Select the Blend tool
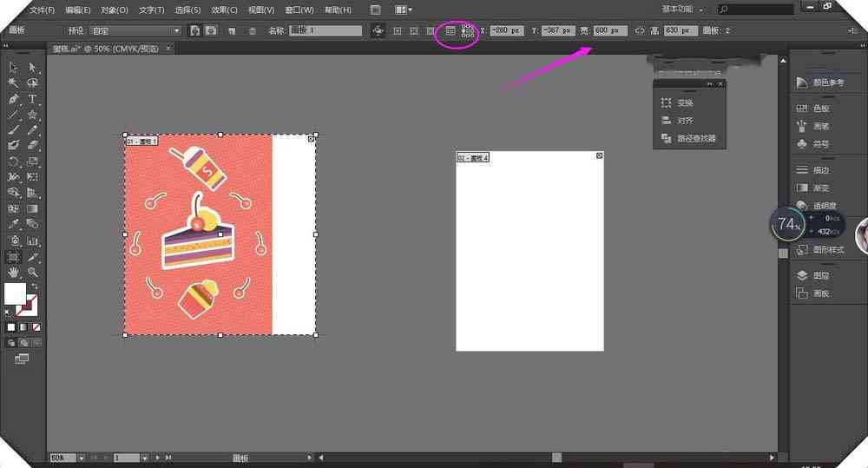The height and width of the screenshot is (468, 868). (33, 224)
